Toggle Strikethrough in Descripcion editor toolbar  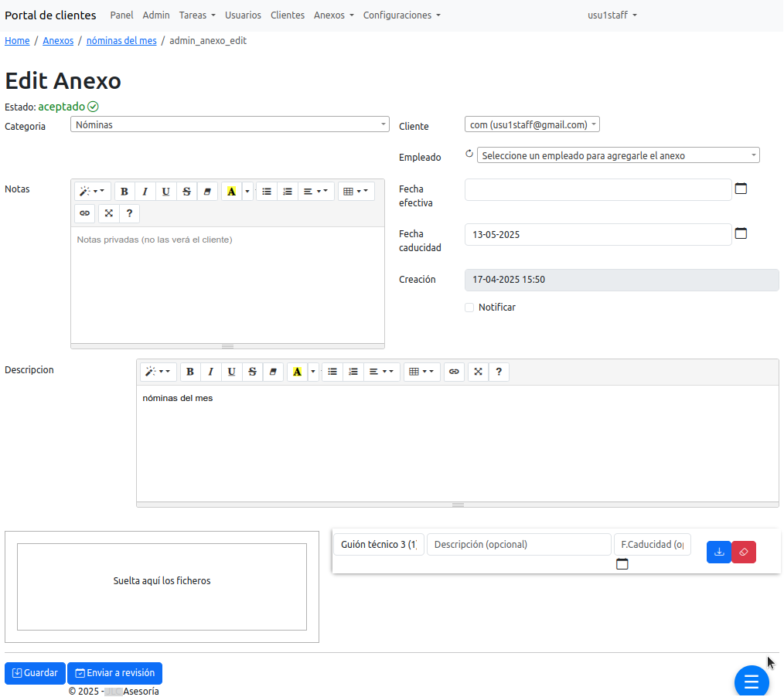(x=252, y=372)
